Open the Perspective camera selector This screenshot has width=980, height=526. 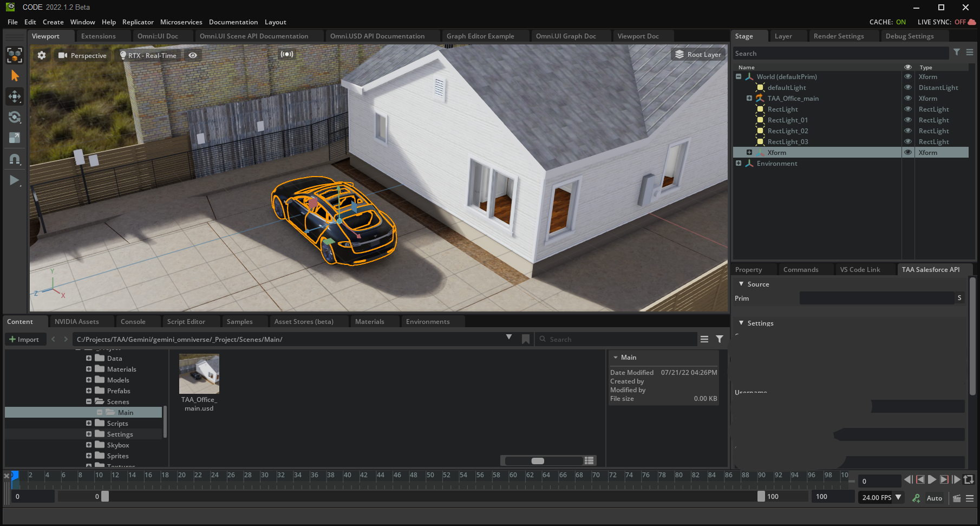point(83,55)
